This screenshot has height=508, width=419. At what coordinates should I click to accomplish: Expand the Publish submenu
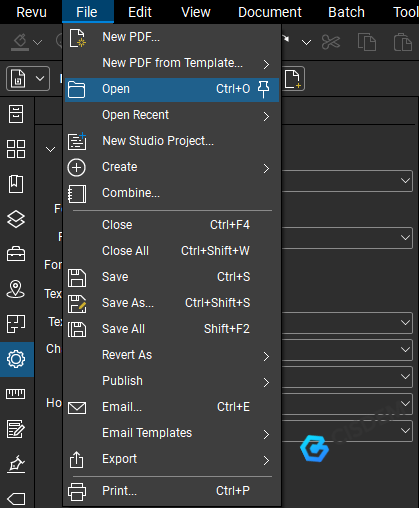[x=172, y=381]
